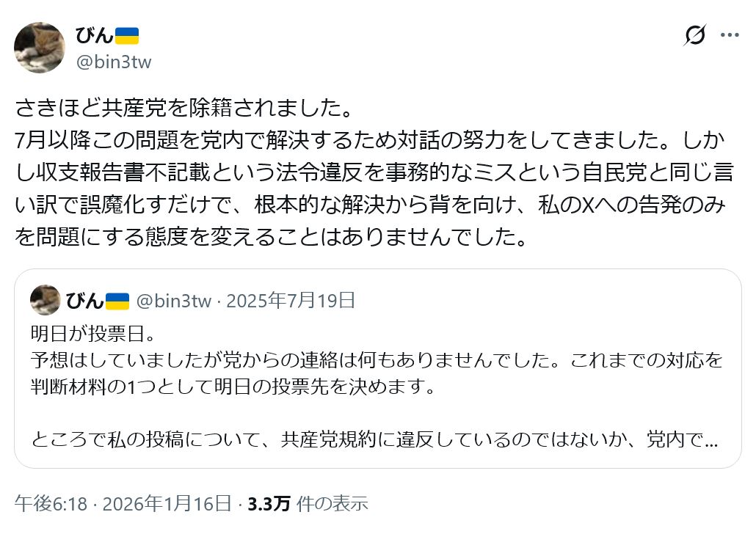
Task: Click the @bin3tw handle under the main name
Action: 113,62
